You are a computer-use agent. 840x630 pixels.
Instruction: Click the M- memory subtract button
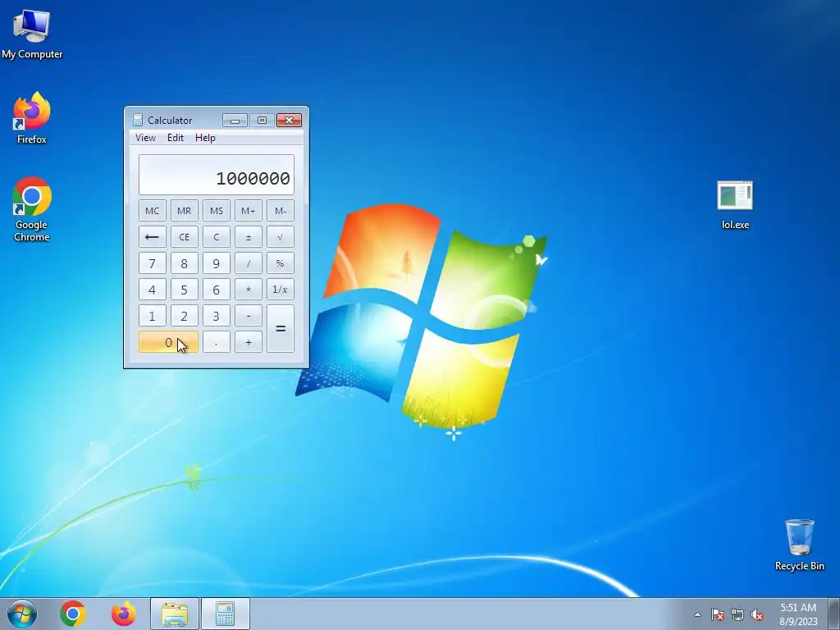pos(281,211)
